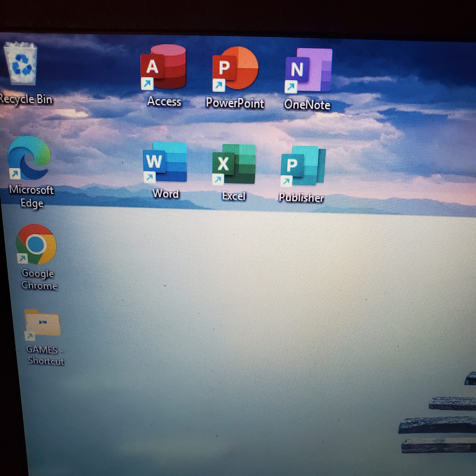The width and height of the screenshot is (476, 476).
Task: Click the Excel shortcut icon
Action: (x=234, y=165)
